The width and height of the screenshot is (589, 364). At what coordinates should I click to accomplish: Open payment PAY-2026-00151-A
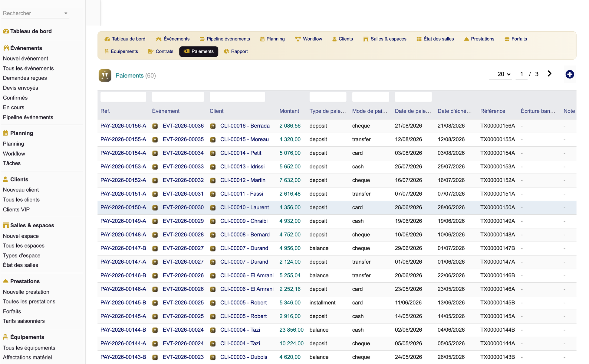123,194
